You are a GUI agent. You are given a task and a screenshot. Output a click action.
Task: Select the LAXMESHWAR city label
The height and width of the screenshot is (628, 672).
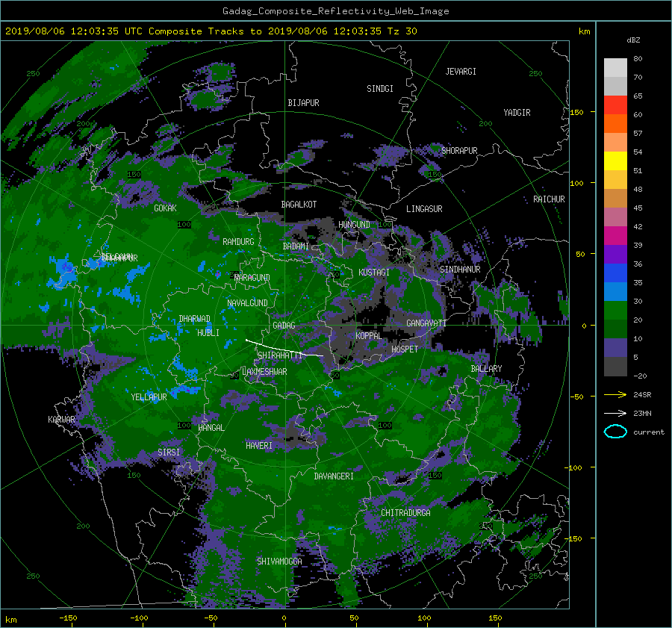[264, 372]
